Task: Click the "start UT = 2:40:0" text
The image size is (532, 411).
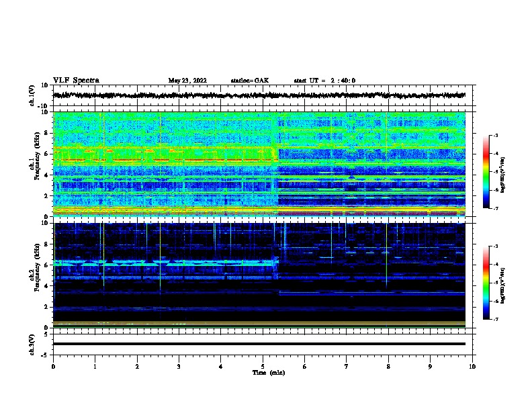Action: [x=324, y=81]
